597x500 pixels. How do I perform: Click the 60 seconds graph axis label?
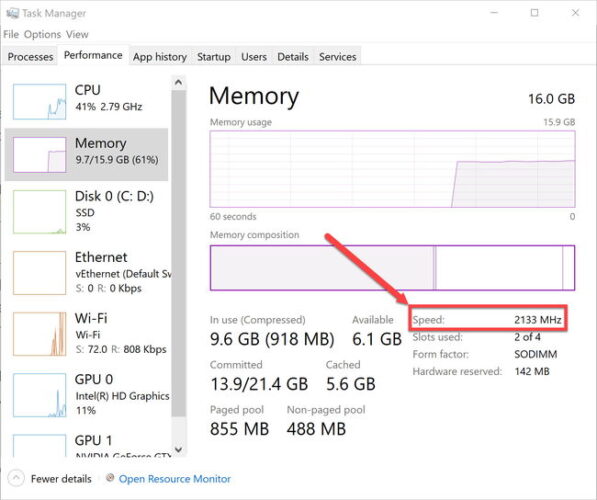(233, 216)
